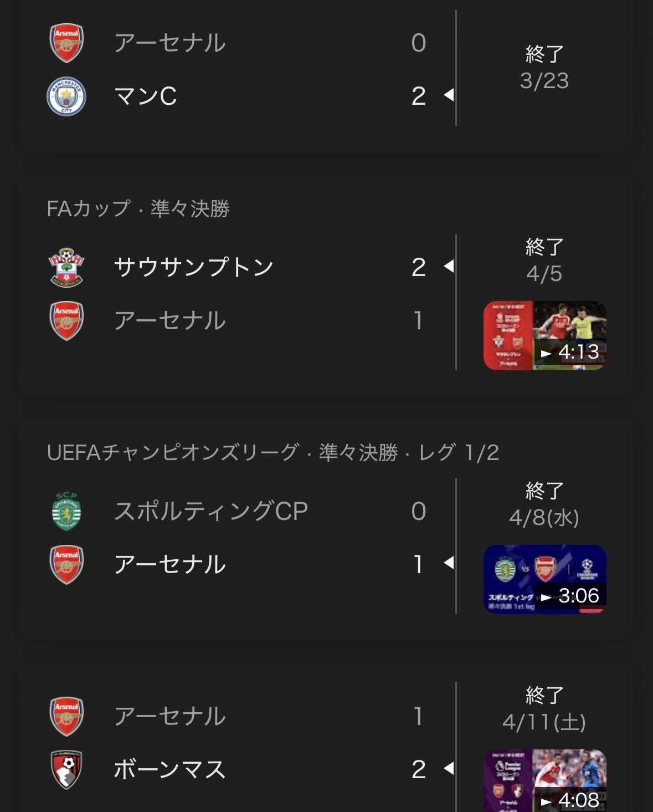
Task: Click the Manchester City club crest
Action: [x=66, y=96]
